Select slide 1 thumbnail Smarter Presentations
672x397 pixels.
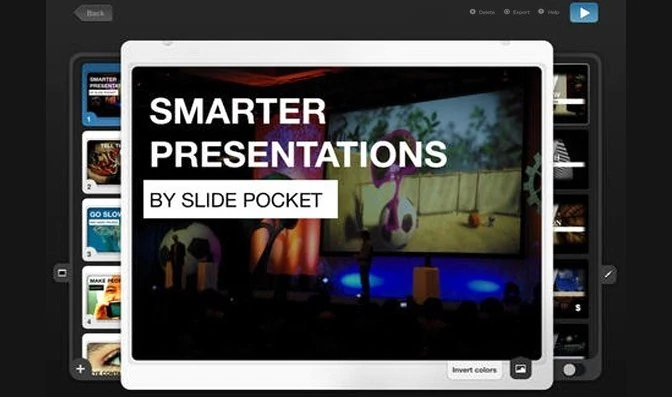click(x=102, y=95)
